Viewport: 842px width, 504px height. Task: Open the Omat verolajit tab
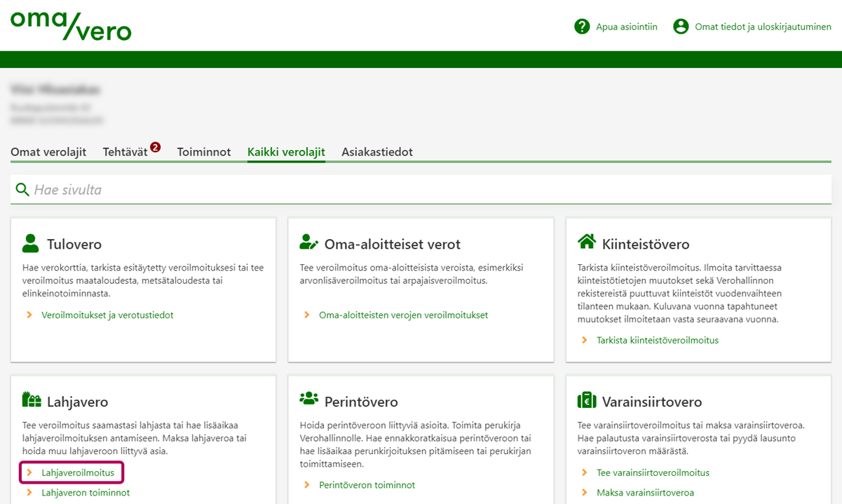(x=48, y=152)
